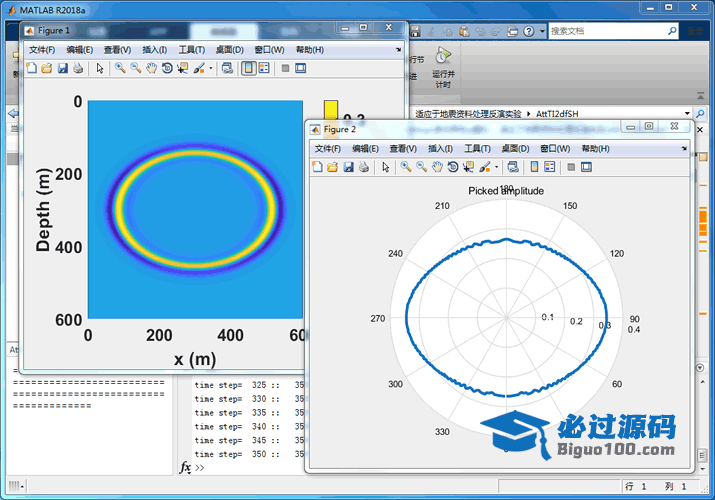Click Insert Legend icon in Figure 2
715x500 pixels.
click(x=549, y=167)
